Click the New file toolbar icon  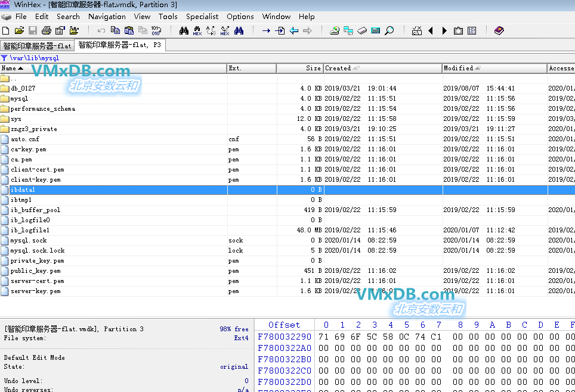click(5, 31)
